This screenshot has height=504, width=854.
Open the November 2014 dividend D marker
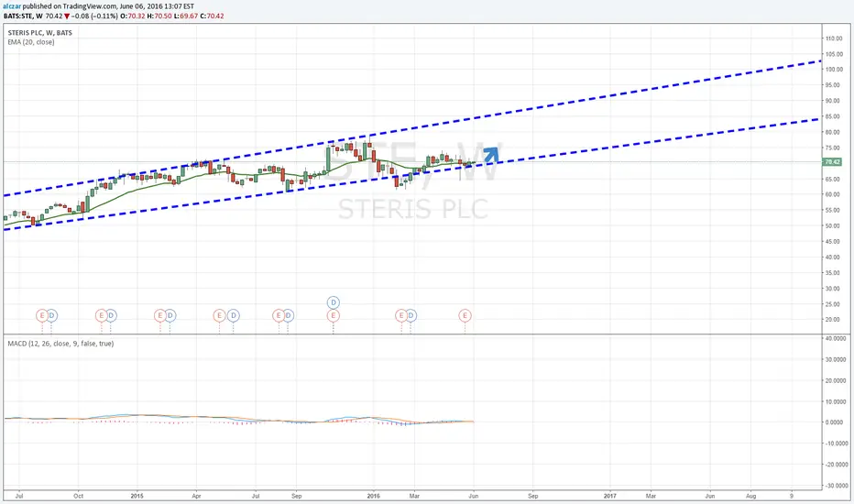[111, 315]
